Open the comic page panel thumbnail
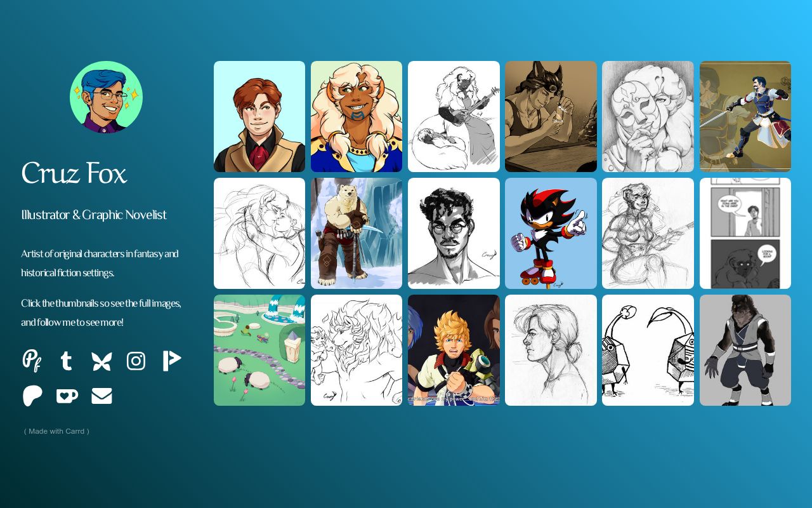Viewport: 812px width, 508px height. [745, 233]
